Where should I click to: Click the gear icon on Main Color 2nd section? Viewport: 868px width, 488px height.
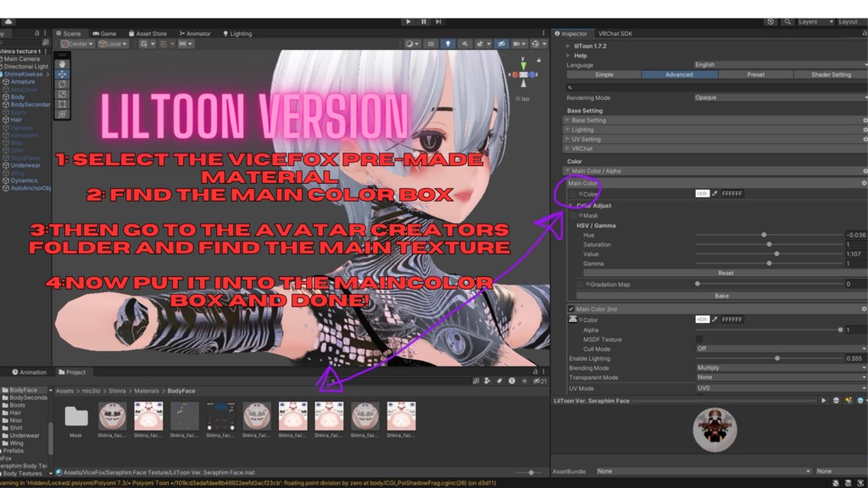[864, 309]
